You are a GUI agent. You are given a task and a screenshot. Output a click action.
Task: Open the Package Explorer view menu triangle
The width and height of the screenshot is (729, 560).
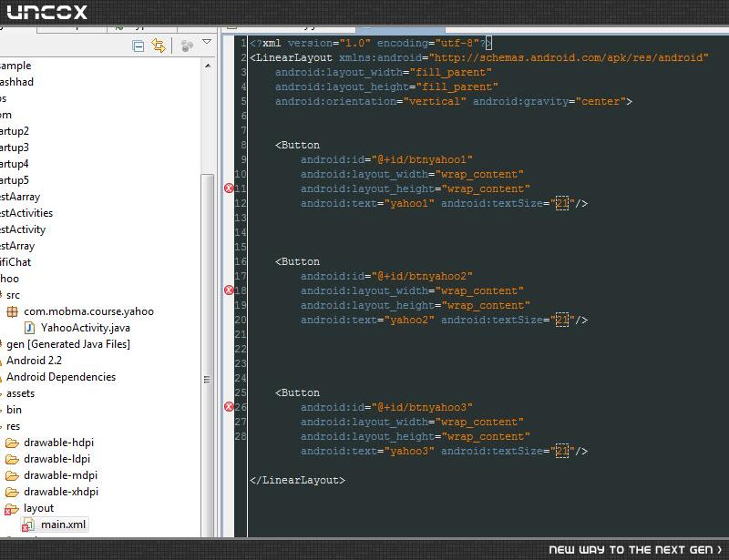click(x=207, y=42)
